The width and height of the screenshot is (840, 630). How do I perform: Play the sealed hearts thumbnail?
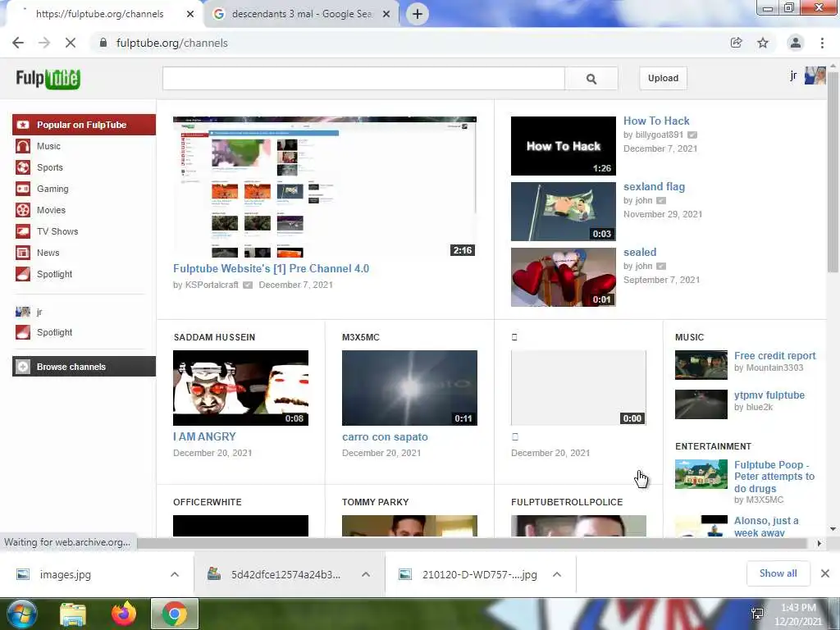coord(563,277)
